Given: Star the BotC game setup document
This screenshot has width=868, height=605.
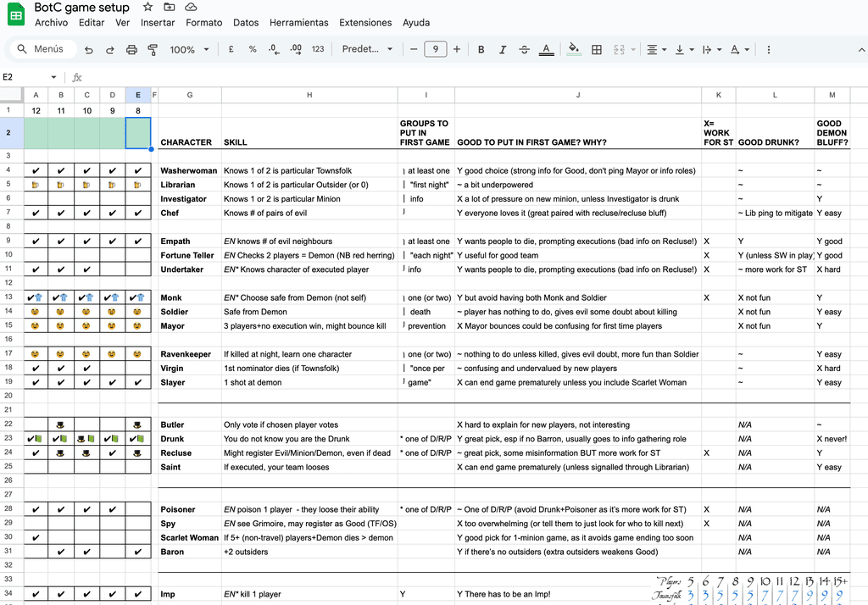Looking at the screenshot, I should [148, 8].
